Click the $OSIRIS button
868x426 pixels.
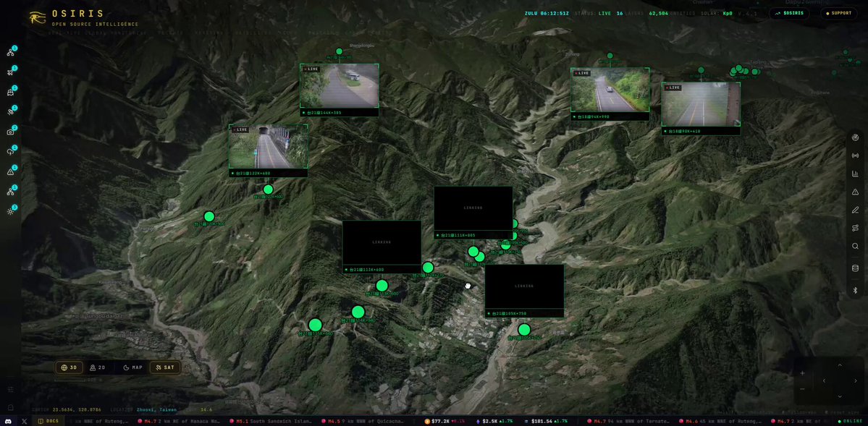pyautogui.click(x=789, y=13)
